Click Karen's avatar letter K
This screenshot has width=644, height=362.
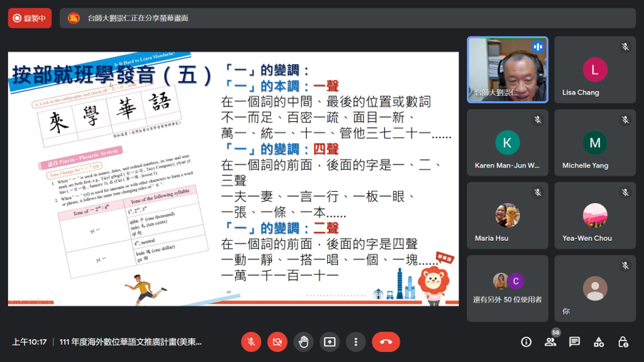click(507, 143)
